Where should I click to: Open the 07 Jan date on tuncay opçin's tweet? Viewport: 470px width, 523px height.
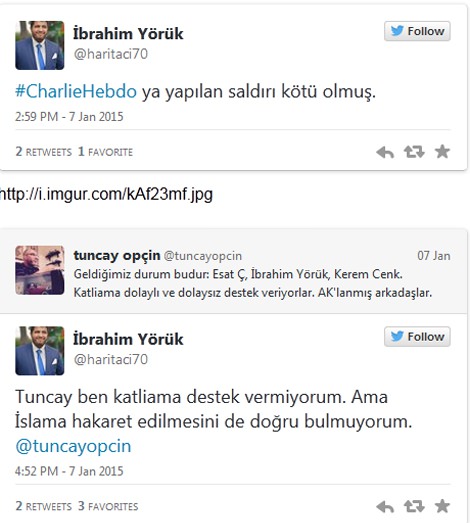click(x=434, y=256)
